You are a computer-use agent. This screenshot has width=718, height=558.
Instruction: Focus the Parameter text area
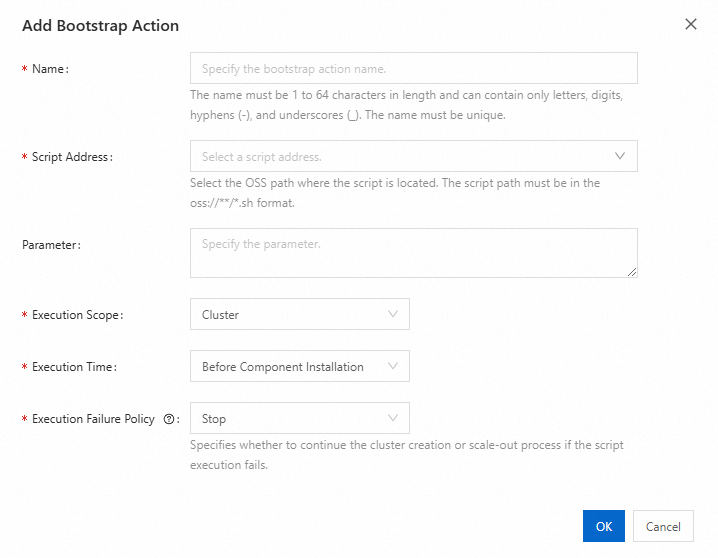point(413,252)
